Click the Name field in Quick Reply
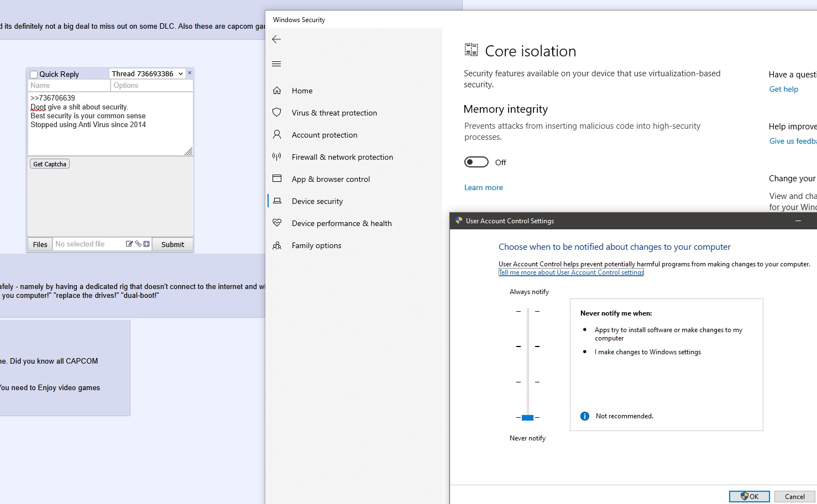Viewport: 817px width, 504px height. 69,86
